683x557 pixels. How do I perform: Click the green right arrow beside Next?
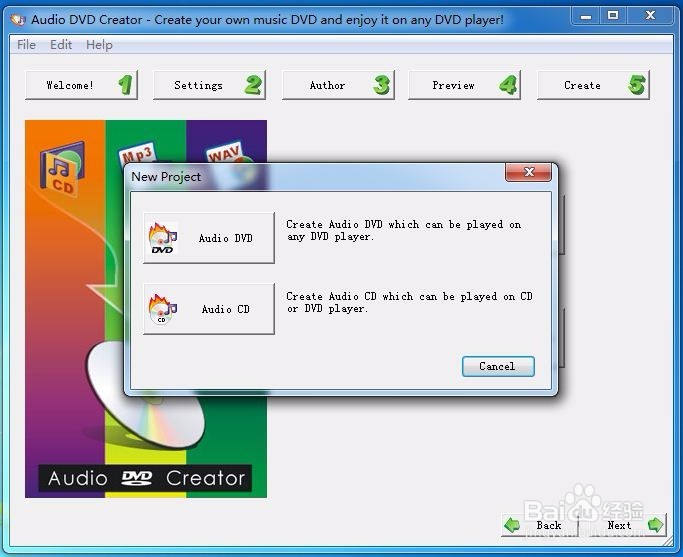tap(655, 525)
